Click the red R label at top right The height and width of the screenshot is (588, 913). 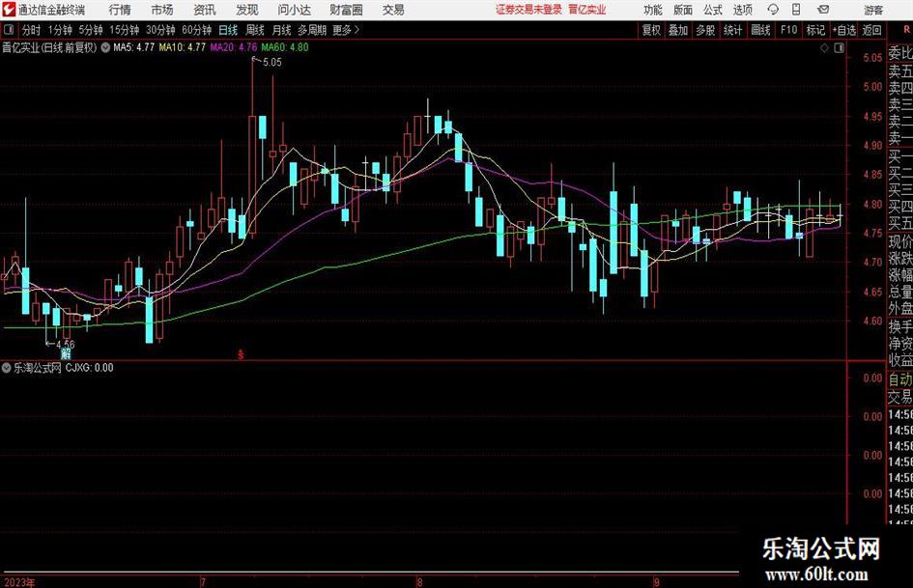click(906, 29)
